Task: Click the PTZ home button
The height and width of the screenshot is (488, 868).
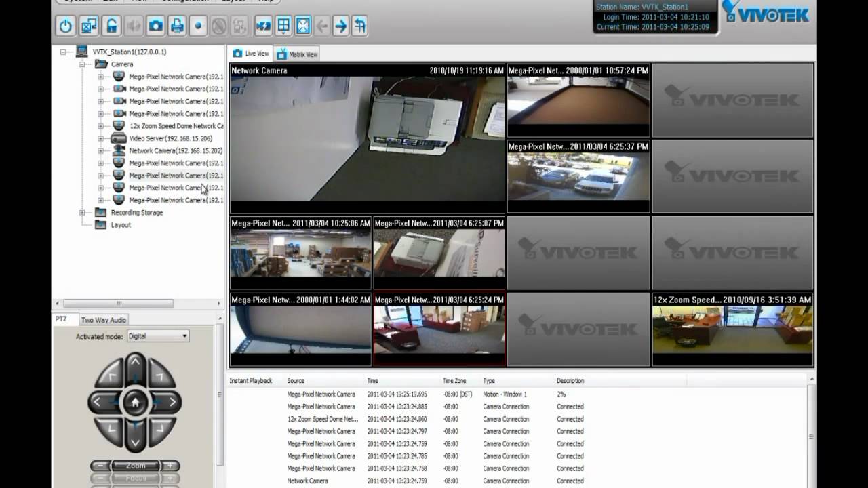Action: (x=135, y=402)
